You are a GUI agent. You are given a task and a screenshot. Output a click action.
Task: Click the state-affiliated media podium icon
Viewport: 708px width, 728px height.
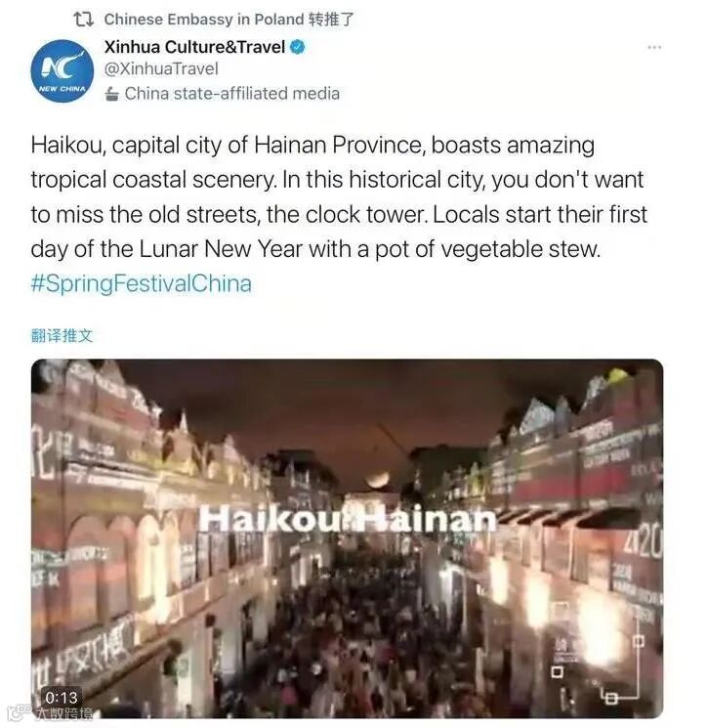[111, 94]
